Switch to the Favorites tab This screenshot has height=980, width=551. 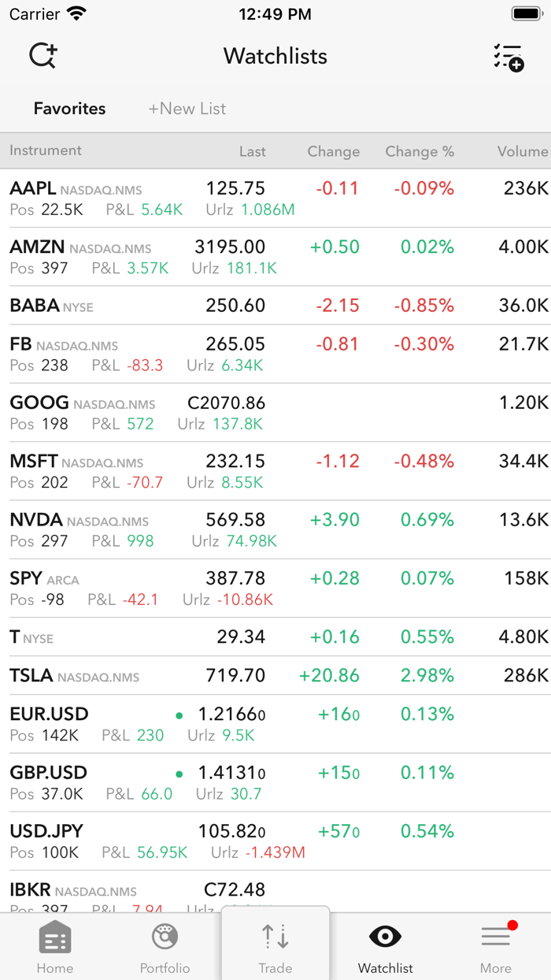click(69, 109)
